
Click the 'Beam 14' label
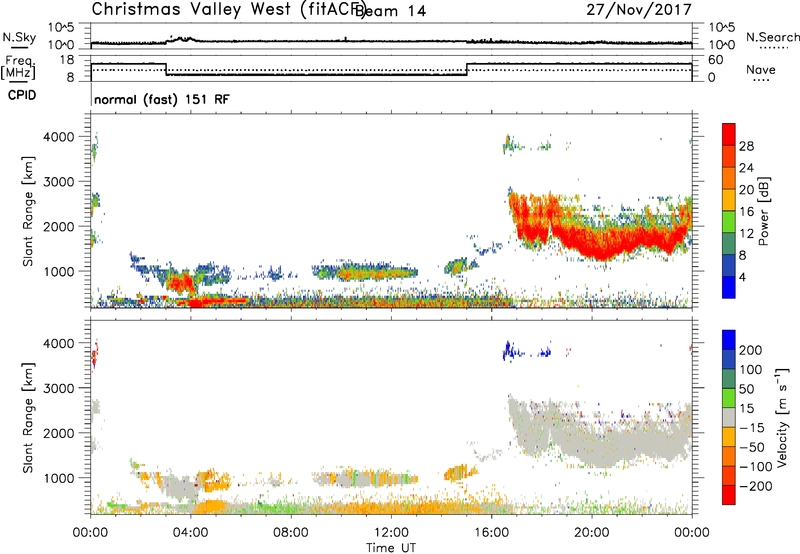391,11
